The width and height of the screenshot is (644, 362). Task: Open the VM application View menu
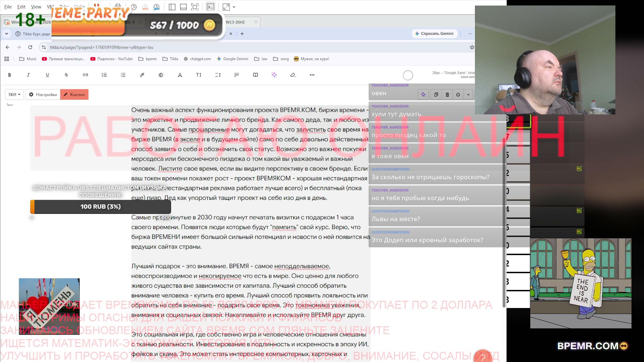click(36, 7)
